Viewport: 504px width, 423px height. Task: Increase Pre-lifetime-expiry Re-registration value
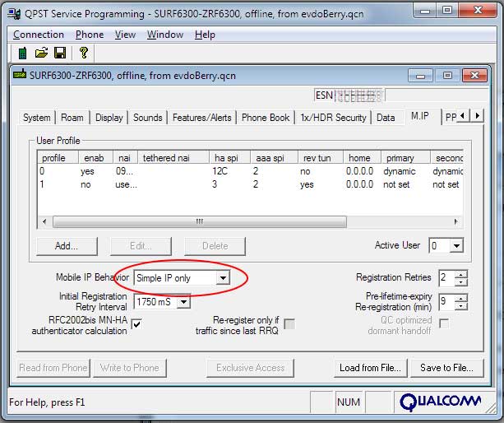point(461,299)
